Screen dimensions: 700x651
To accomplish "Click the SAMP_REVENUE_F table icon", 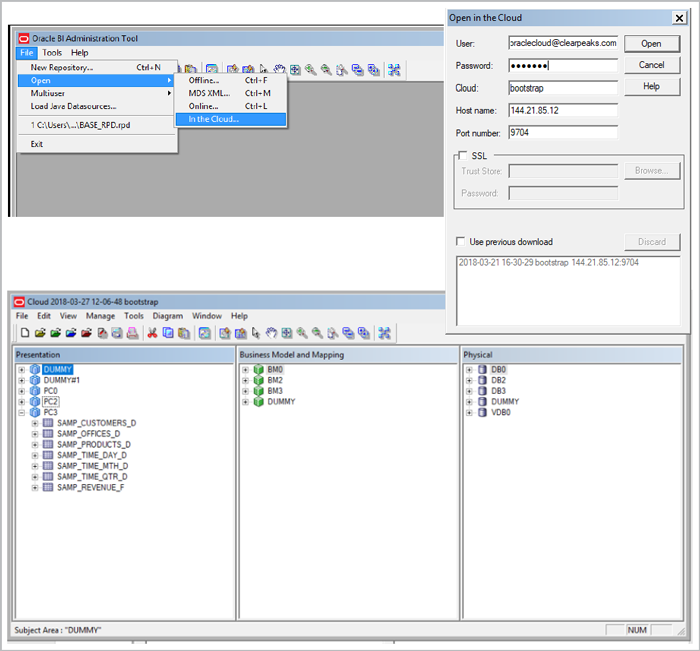I will 48,487.
